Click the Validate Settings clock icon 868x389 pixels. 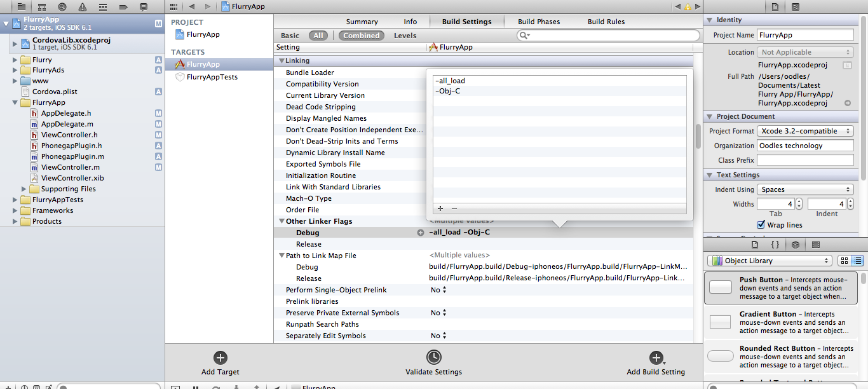coord(433,357)
